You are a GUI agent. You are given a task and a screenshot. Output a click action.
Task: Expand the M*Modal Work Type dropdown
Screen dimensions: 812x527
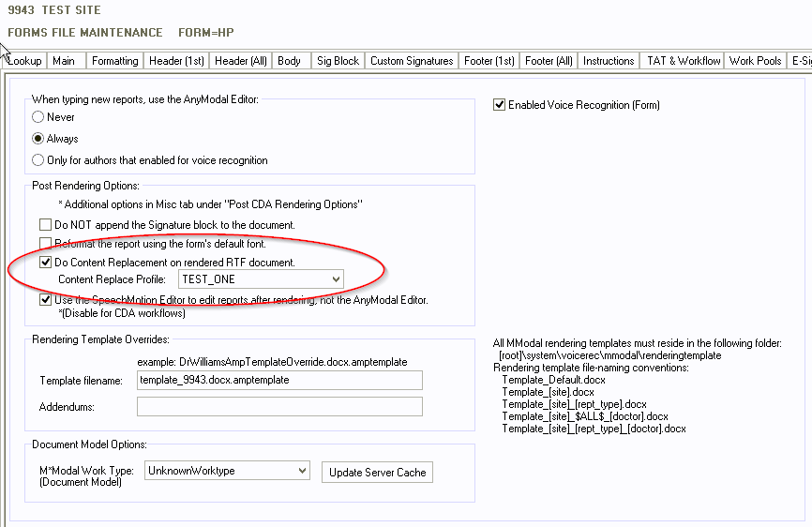tap(301, 471)
